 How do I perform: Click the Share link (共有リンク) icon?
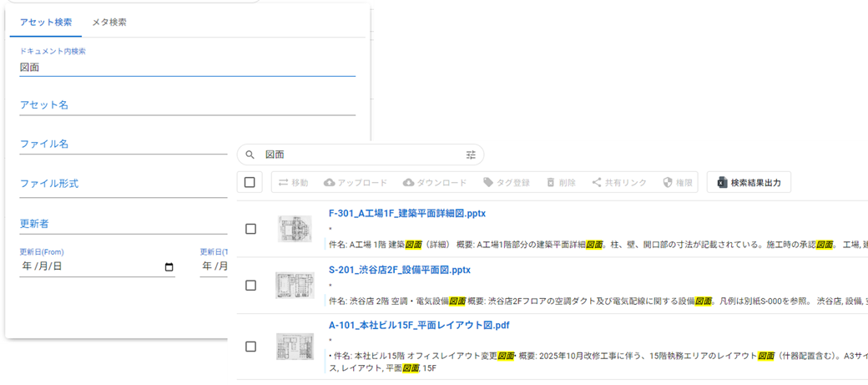pos(596,182)
